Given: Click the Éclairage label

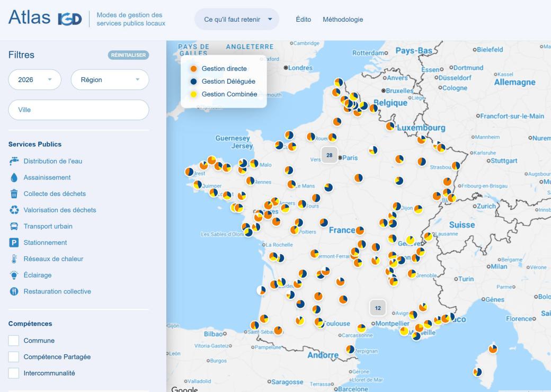Looking at the screenshot, I should tap(38, 275).
